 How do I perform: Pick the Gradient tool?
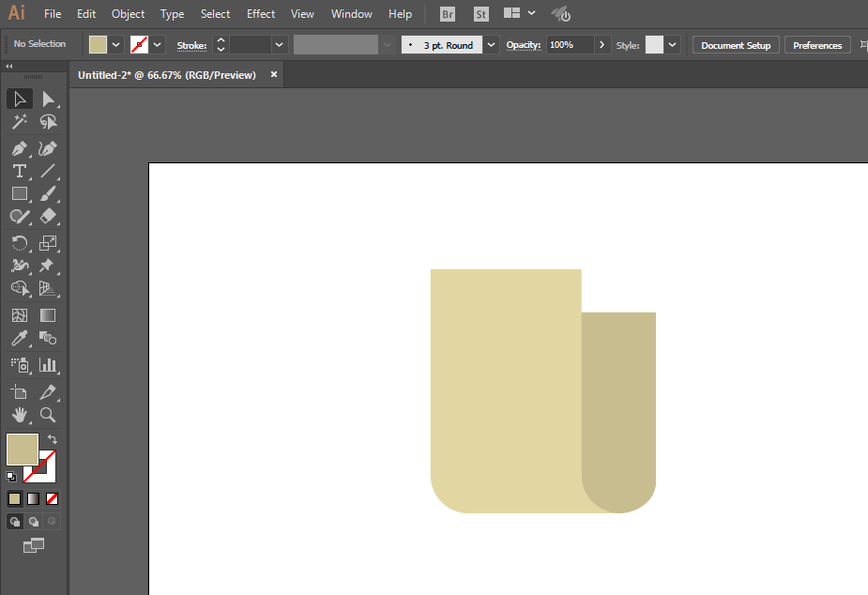coord(48,315)
